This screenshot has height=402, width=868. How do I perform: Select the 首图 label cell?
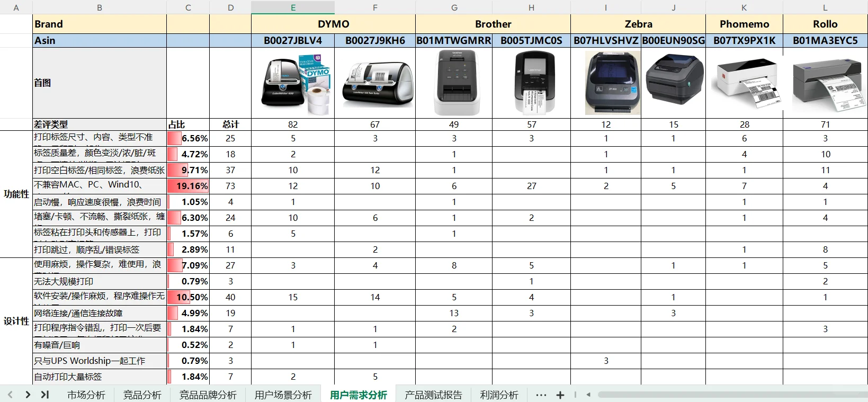pos(100,83)
